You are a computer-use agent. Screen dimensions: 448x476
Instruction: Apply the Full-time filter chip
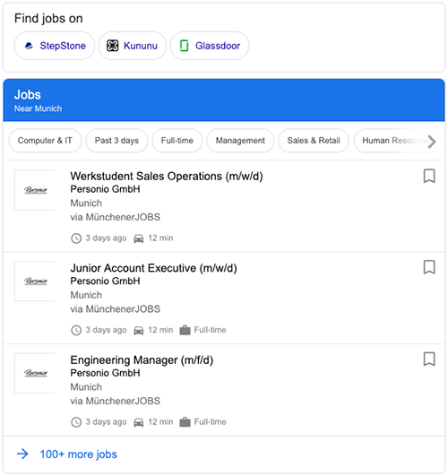177,141
